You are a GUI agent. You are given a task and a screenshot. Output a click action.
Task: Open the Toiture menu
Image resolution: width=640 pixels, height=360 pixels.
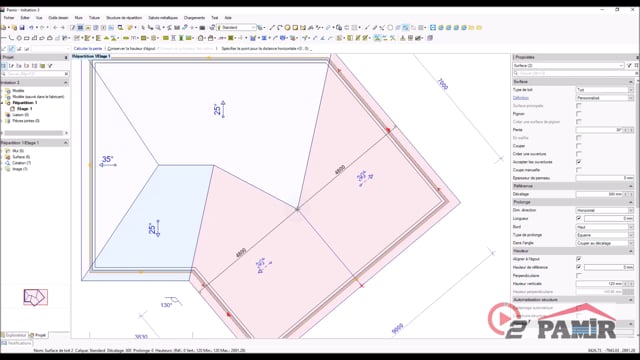tap(94, 18)
